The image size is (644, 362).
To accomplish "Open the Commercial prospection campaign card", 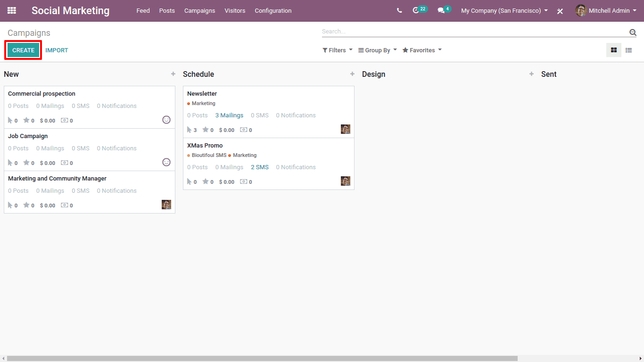I will coord(90,107).
